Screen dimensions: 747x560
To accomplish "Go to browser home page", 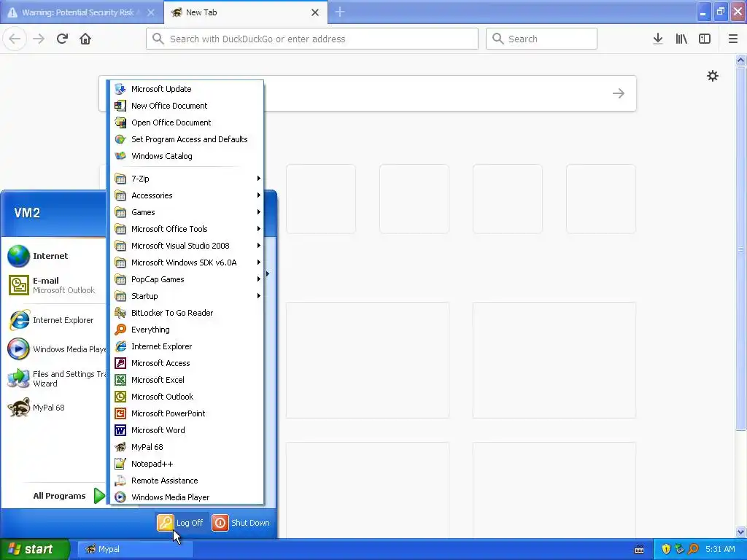I will point(85,39).
